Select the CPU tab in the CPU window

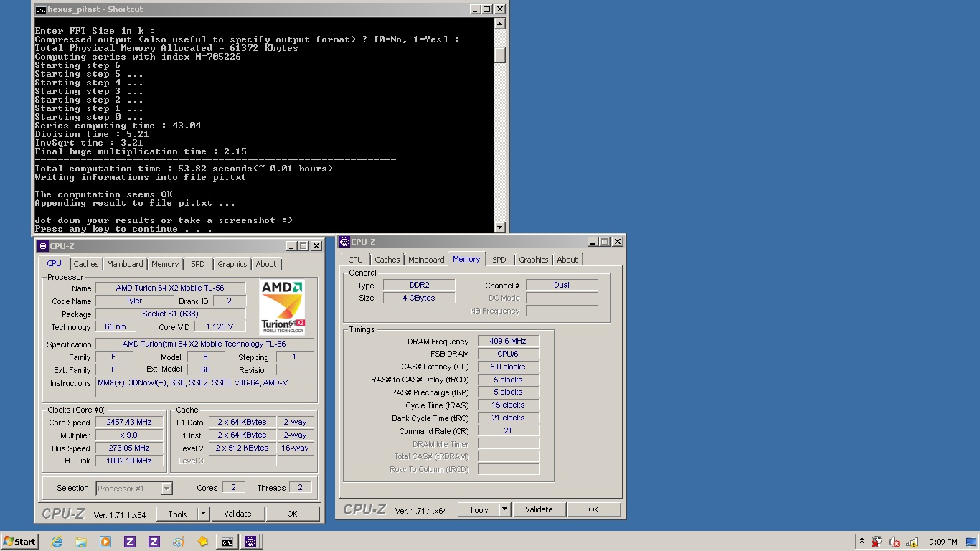tap(55, 263)
